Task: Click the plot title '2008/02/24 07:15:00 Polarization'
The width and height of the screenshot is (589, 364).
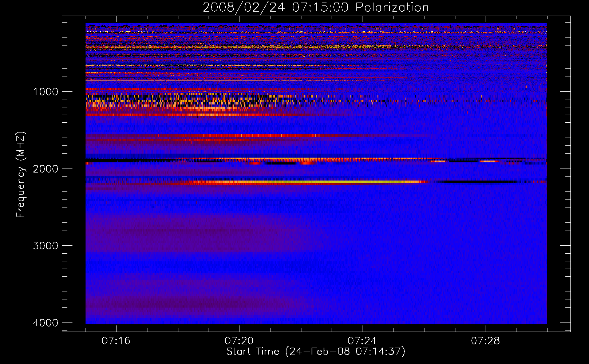Action: (316, 8)
